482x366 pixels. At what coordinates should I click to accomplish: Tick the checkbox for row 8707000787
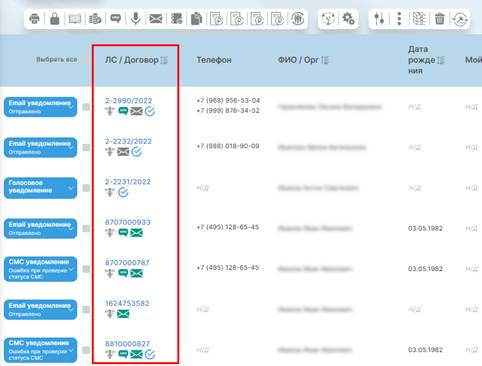tap(86, 269)
